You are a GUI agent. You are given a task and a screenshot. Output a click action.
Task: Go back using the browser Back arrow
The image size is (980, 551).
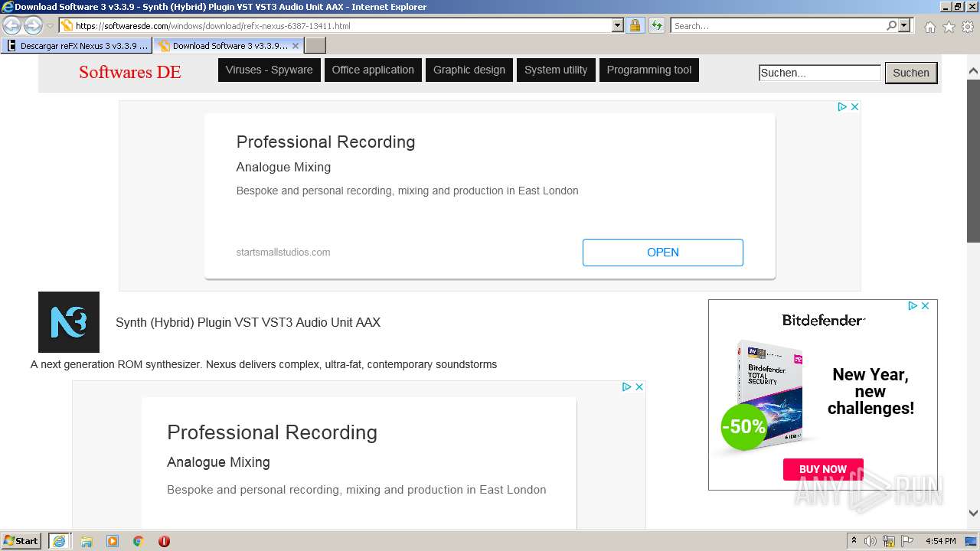pyautogui.click(x=11, y=25)
